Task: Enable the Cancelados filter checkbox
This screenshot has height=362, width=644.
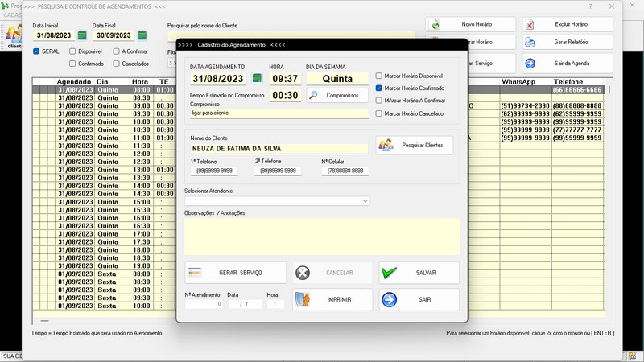Action: (116, 64)
